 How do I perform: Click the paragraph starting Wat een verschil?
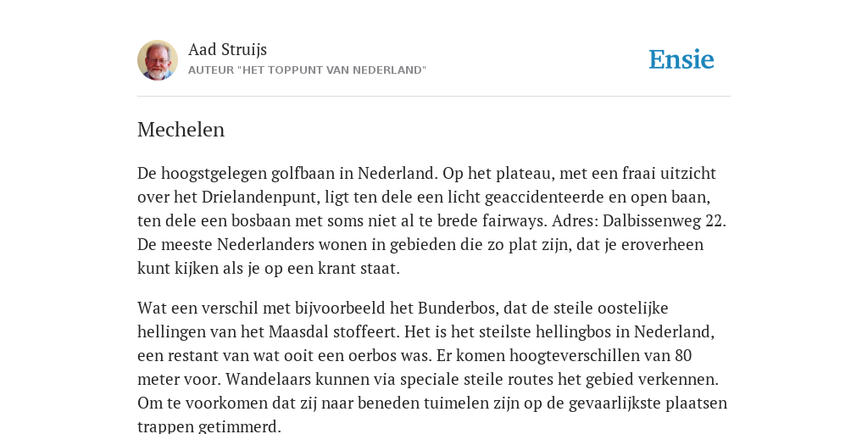pos(432,367)
